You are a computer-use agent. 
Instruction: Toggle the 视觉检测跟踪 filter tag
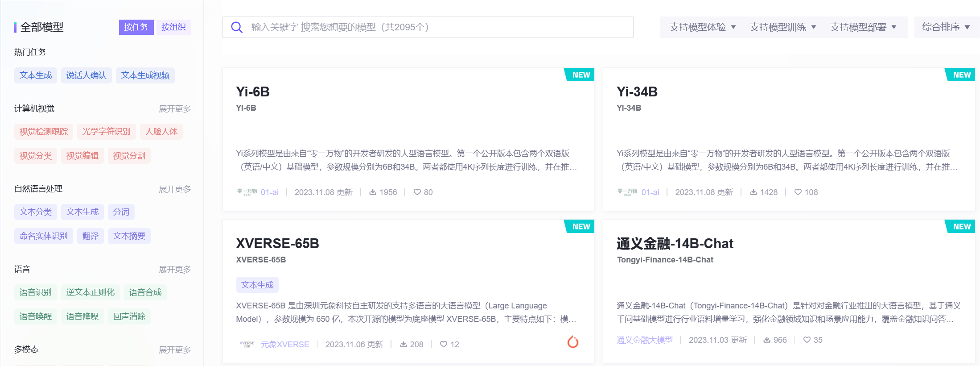[x=44, y=132]
